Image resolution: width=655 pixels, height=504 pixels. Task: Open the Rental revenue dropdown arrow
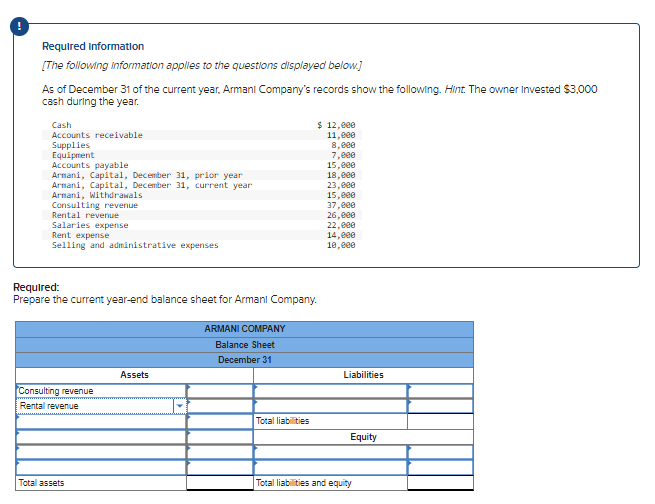coord(180,406)
